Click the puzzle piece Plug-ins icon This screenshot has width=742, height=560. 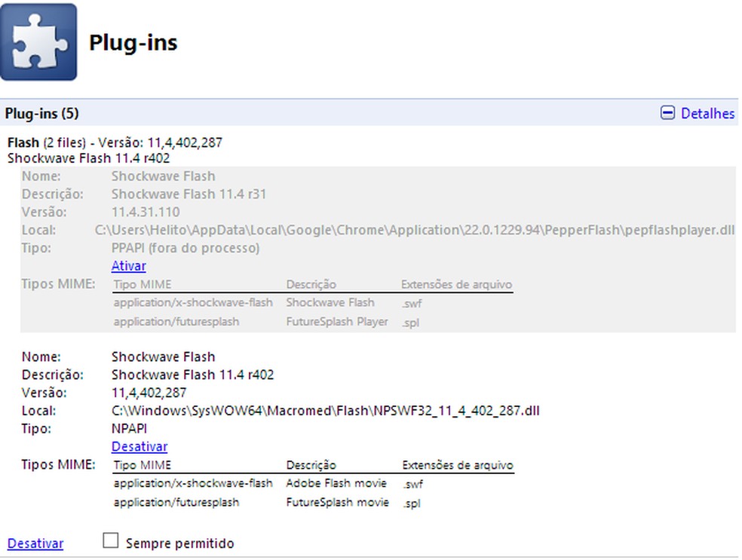[x=38, y=42]
